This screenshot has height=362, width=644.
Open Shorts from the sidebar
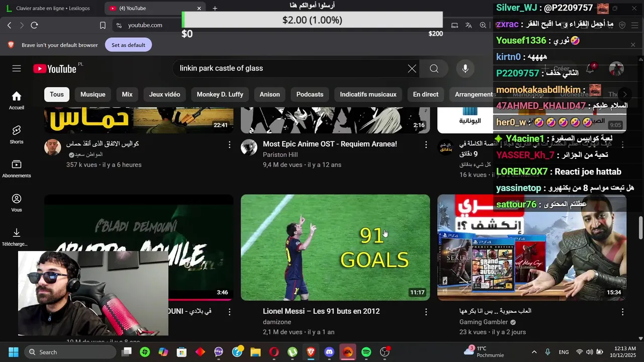click(x=17, y=135)
